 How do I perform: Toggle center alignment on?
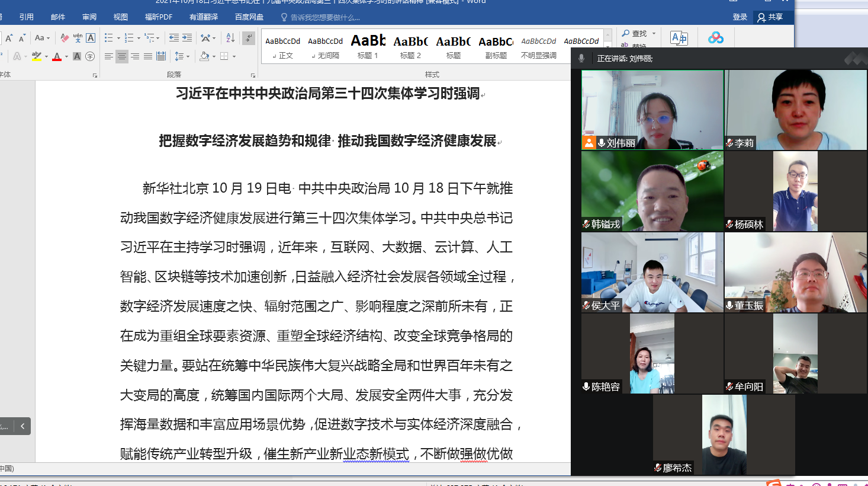(x=121, y=56)
